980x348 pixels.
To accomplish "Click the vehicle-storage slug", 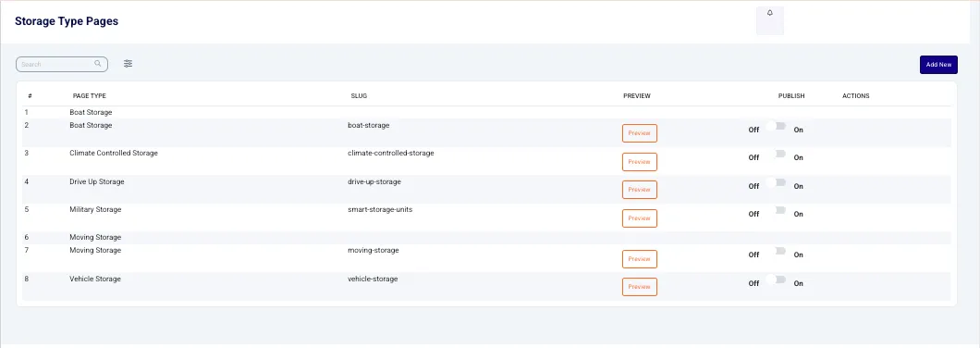I will point(373,279).
